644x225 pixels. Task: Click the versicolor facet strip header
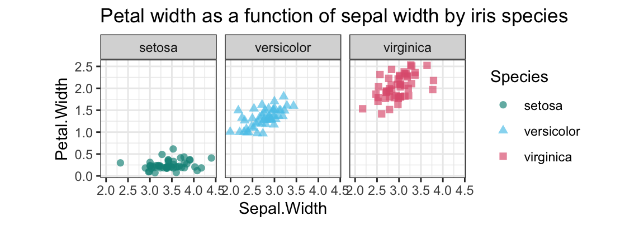point(283,47)
